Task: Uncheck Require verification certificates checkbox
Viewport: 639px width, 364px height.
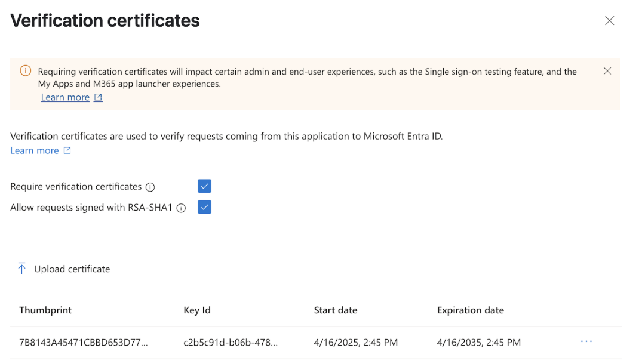Action: pos(204,186)
